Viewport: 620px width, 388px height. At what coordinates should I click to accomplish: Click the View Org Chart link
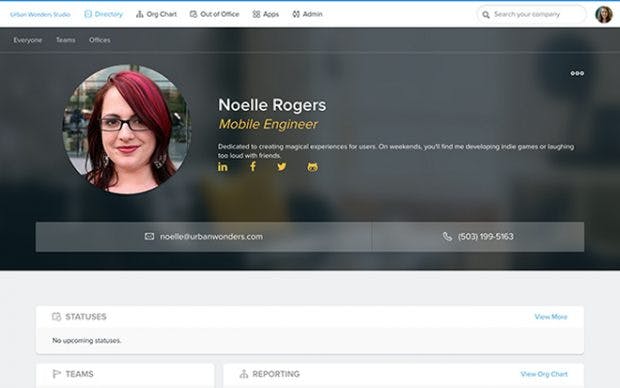[544, 374]
